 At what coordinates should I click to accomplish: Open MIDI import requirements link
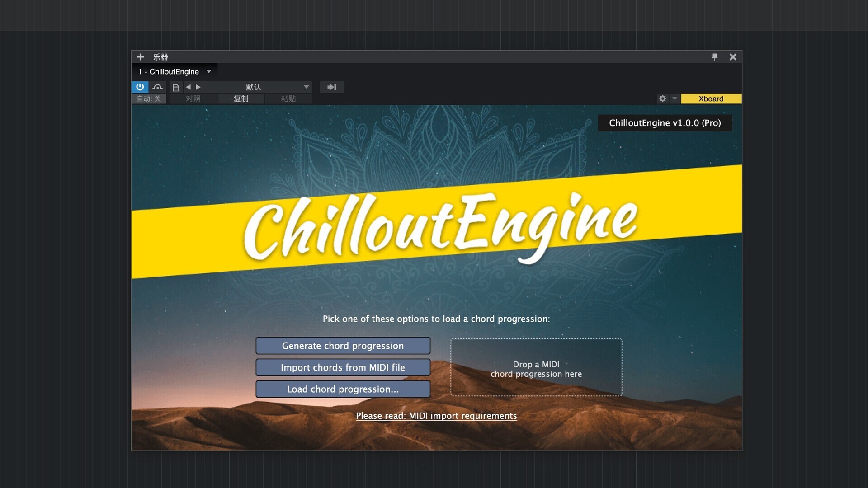436,416
